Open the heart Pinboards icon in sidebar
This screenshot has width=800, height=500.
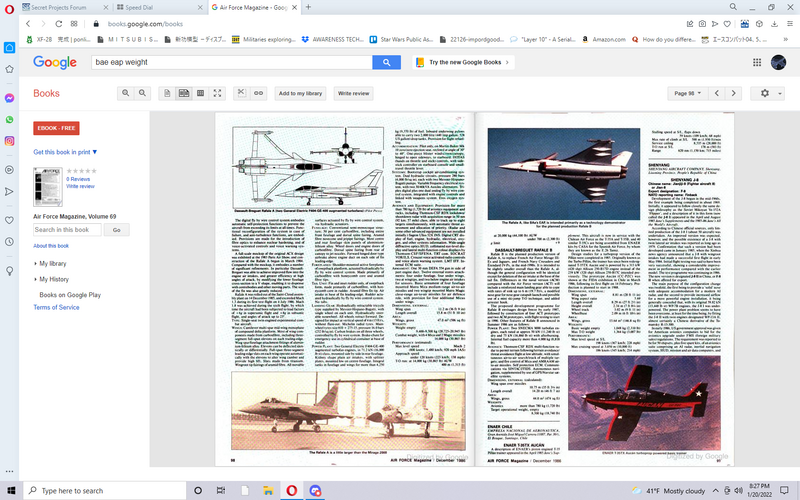[x=9, y=220]
